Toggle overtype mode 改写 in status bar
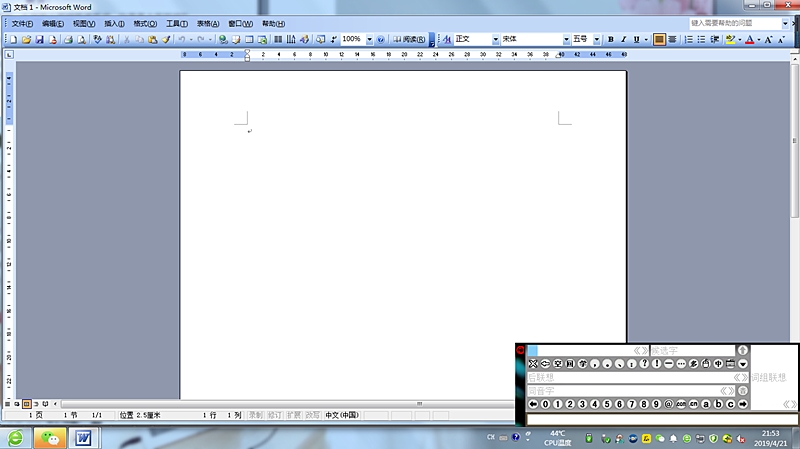The width and height of the screenshot is (800, 449). click(312, 414)
